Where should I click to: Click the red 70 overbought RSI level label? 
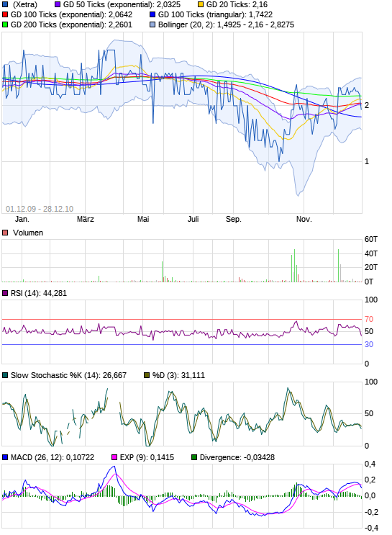coord(369,320)
